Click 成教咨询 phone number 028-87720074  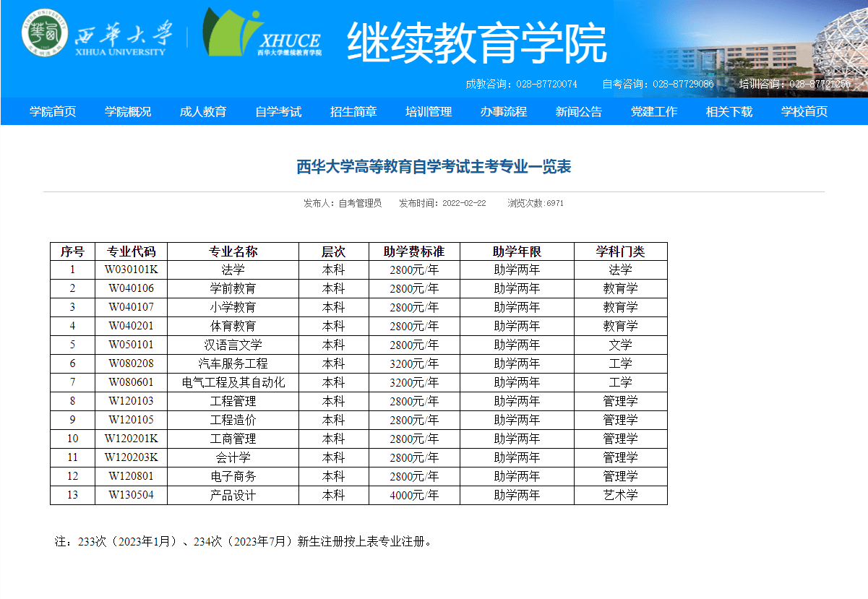[546, 84]
